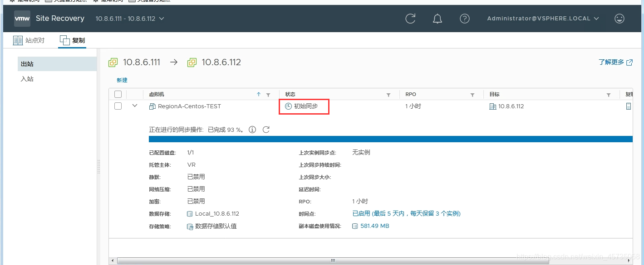This screenshot has width=644, height=265.
Task: Click the RegionA-Centos-TEST virtual machine name
Action: pos(189,106)
